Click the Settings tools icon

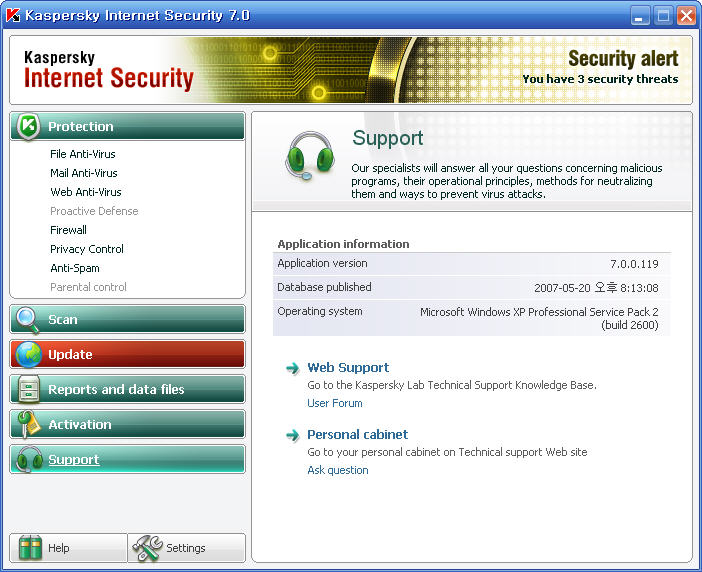pyautogui.click(x=148, y=548)
